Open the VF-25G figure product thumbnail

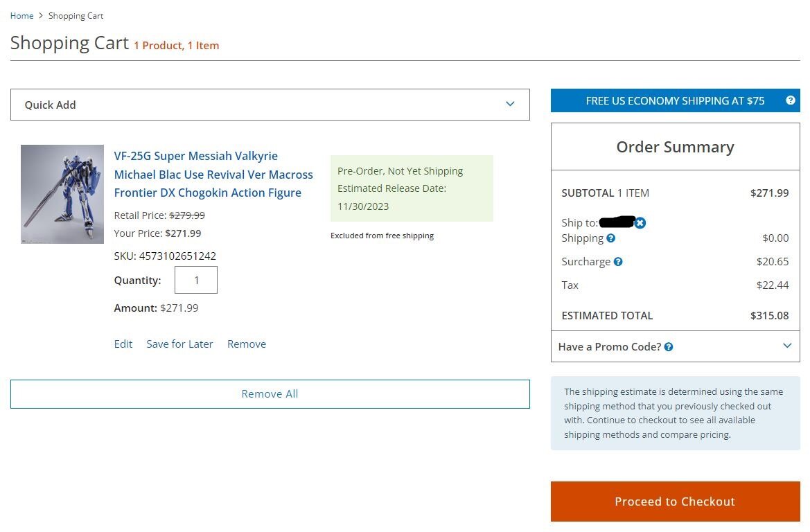point(62,194)
